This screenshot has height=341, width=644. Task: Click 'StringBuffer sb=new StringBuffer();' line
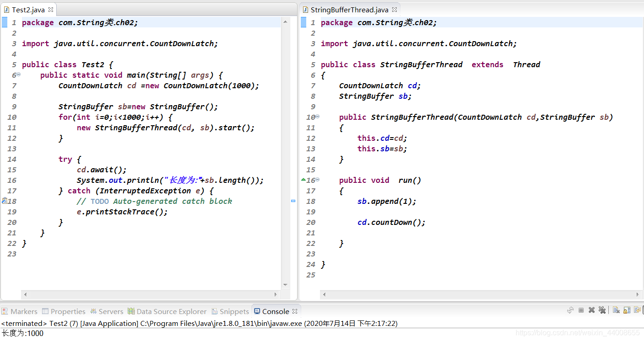[x=138, y=107]
